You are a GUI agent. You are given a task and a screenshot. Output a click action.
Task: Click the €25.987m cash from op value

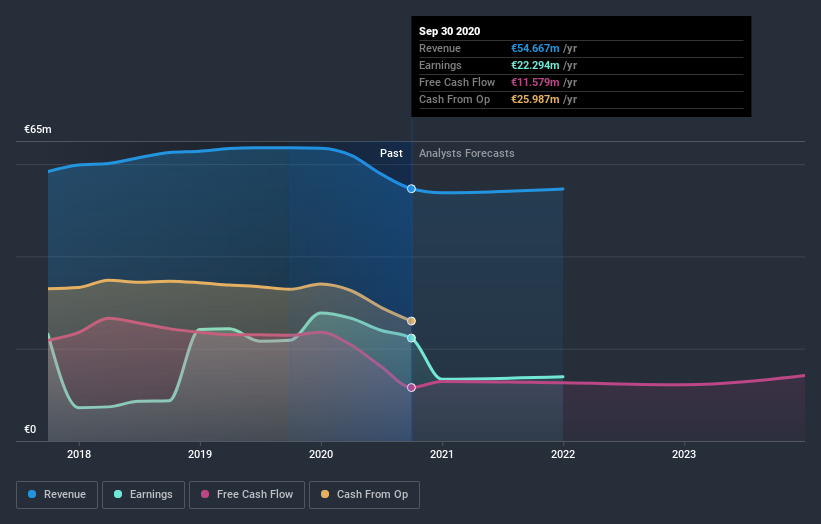point(535,99)
